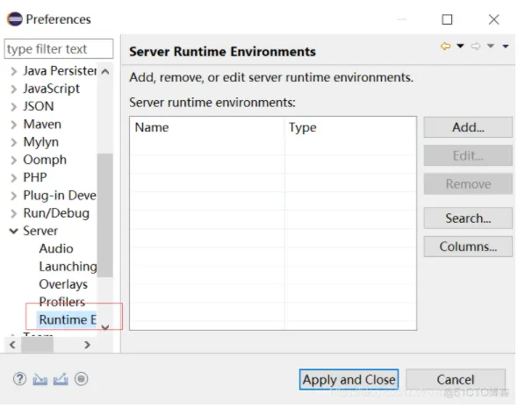The image size is (532, 415).
Task: Click the Add... button
Action: pos(467,127)
